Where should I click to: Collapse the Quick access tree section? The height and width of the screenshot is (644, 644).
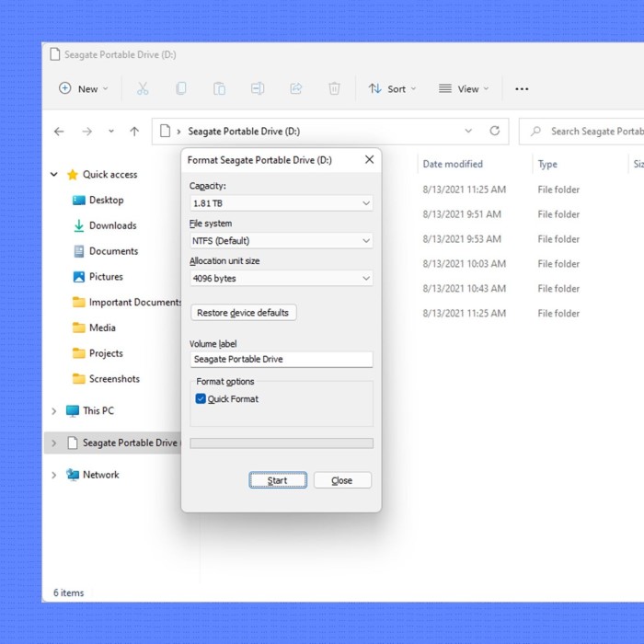pyautogui.click(x=53, y=175)
